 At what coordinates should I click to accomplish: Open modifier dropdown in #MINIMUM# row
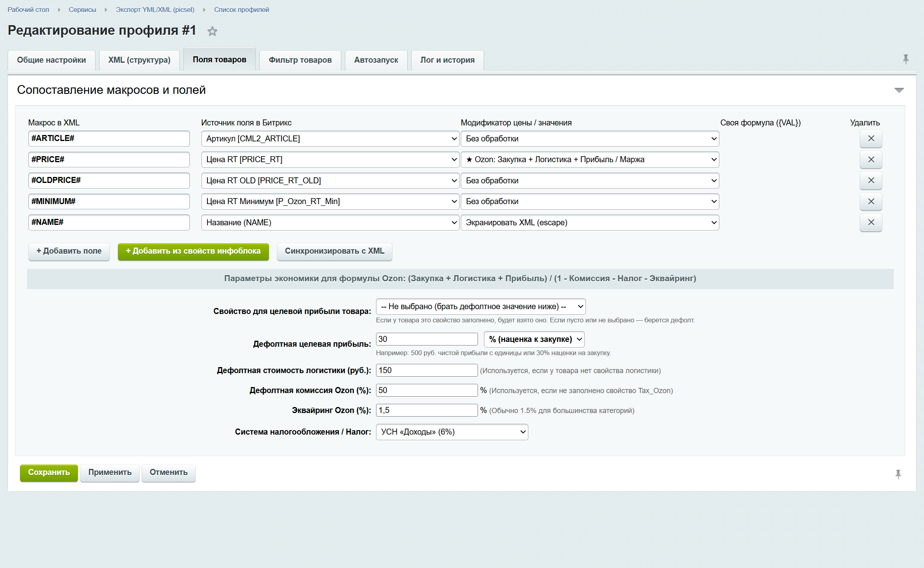point(590,201)
